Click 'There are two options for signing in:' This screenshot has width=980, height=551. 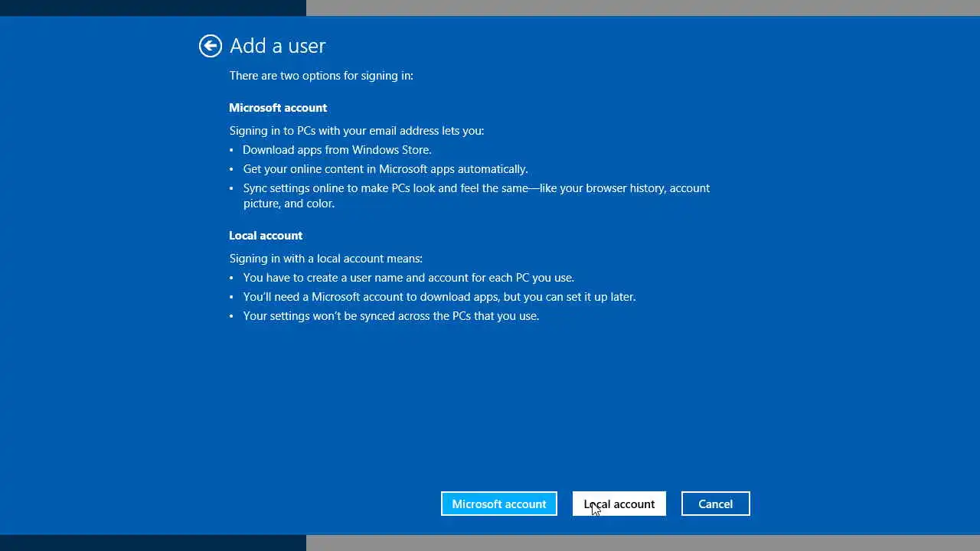pos(322,76)
